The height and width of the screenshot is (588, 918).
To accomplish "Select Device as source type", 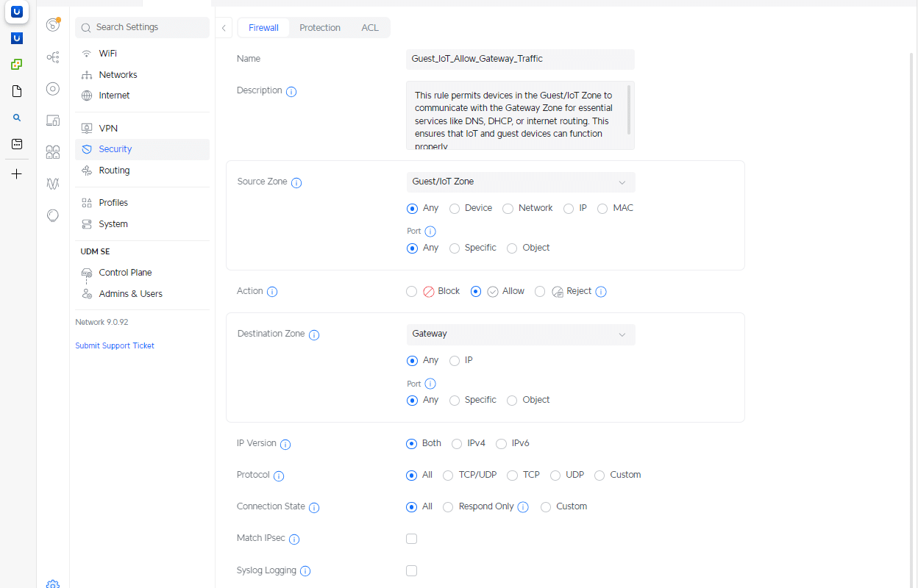I will [455, 209].
